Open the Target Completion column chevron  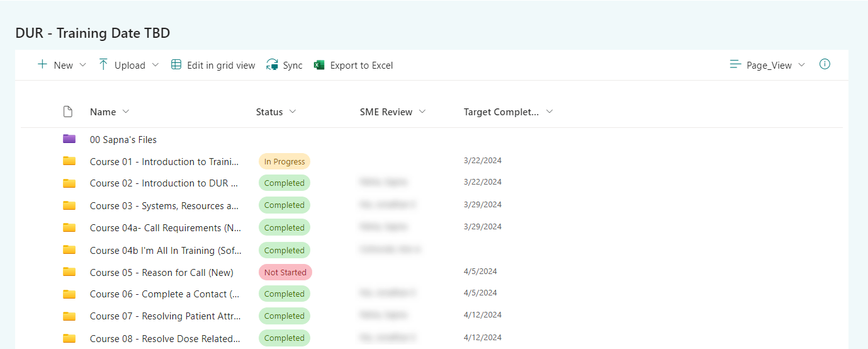point(550,112)
